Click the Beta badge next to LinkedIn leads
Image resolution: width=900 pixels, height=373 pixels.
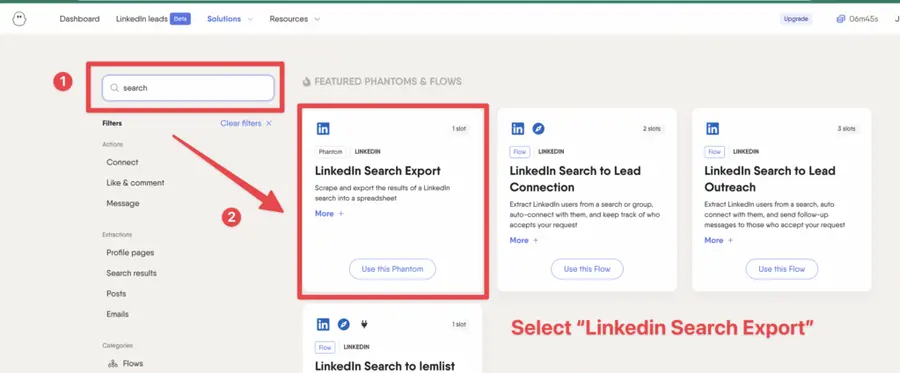click(x=180, y=19)
